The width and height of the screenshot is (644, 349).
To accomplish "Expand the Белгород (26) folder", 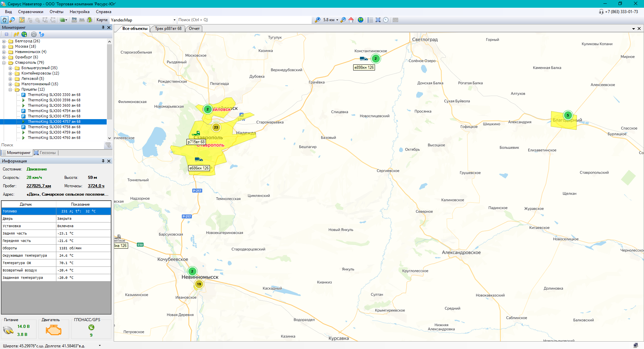I will (4, 41).
